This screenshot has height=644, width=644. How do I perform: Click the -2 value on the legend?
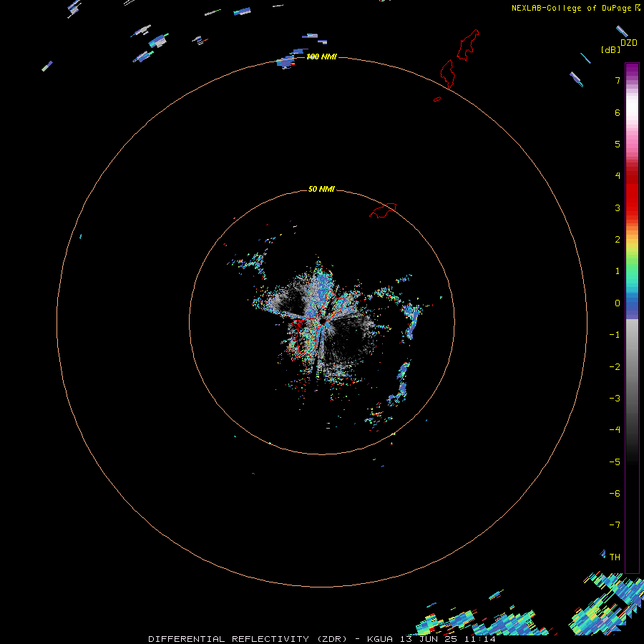point(615,367)
